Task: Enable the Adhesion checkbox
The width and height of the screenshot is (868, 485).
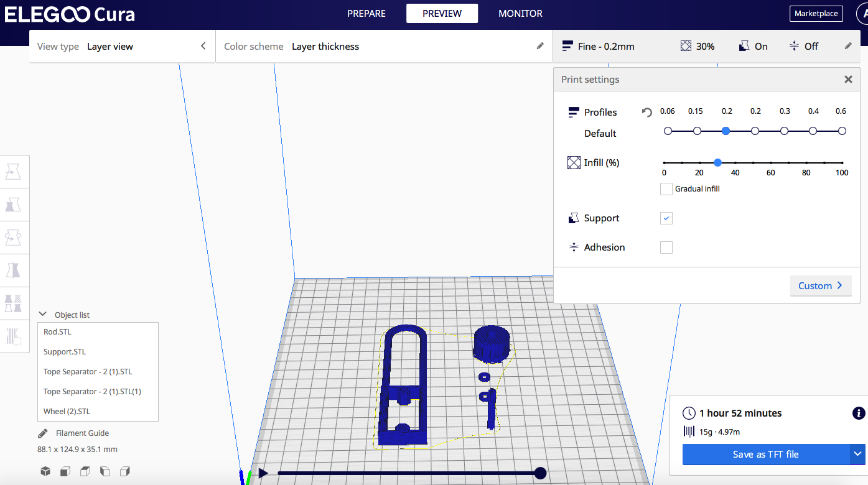Action: (666, 247)
